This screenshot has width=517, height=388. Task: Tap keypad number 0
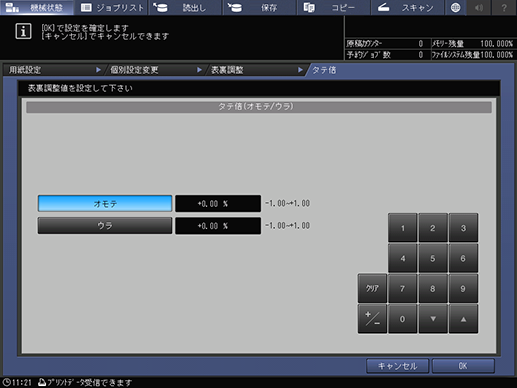point(402,319)
